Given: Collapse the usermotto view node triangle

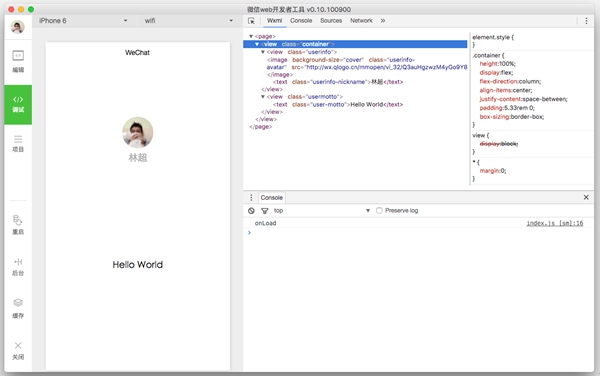Looking at the screenshot, I should click(x=263, y=97).
